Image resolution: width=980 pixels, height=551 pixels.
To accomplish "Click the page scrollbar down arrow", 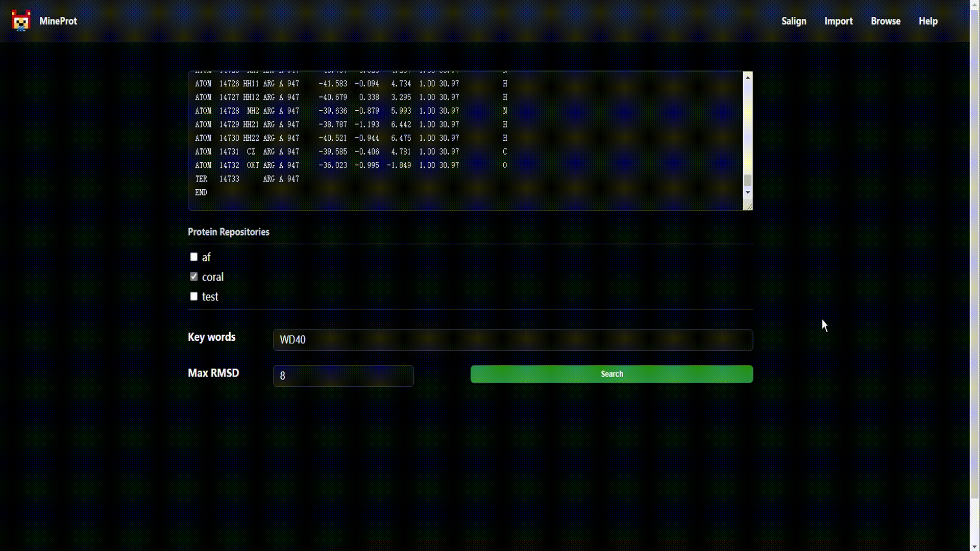I will pyautogui.click(x=974, y=546).
